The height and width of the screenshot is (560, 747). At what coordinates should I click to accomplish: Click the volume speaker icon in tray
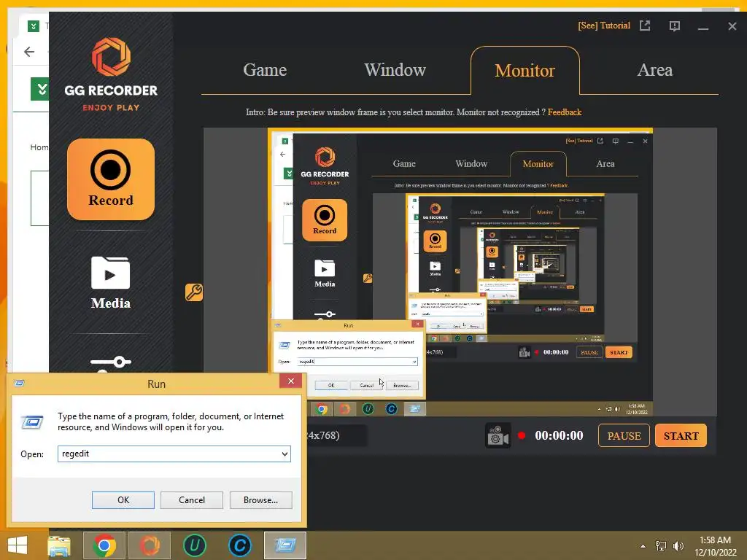[x=678, y=546]
